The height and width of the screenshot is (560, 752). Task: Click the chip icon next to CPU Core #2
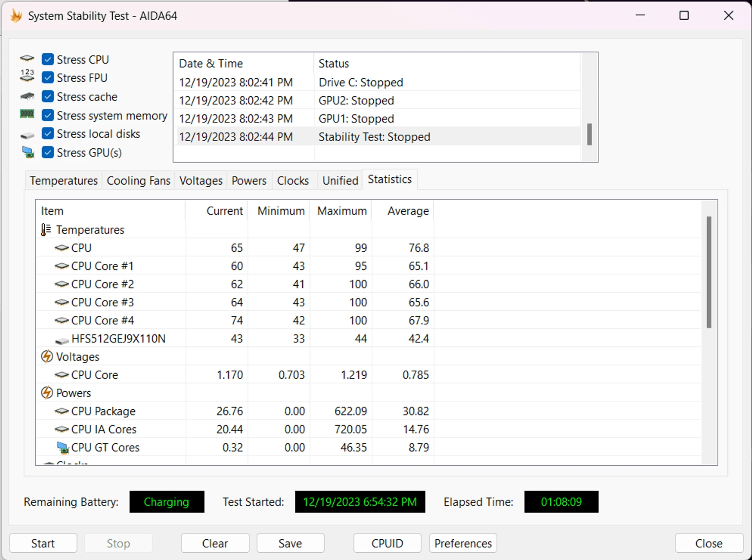click(61, 284)
